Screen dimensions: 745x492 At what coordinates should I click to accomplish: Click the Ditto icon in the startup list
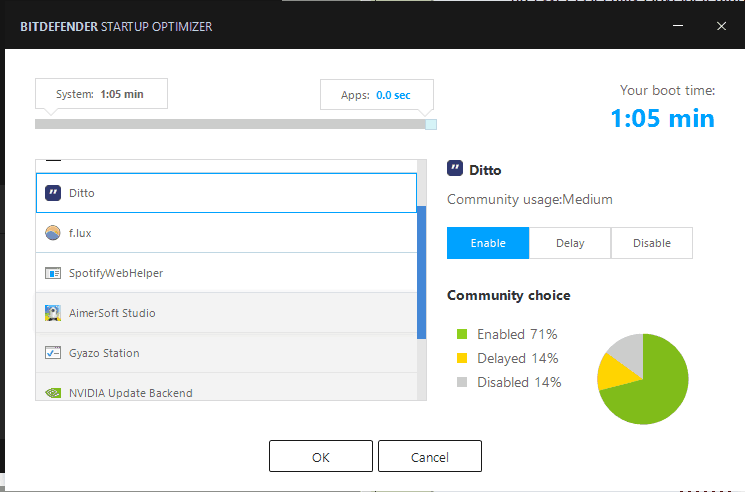[x=53, y=193]
